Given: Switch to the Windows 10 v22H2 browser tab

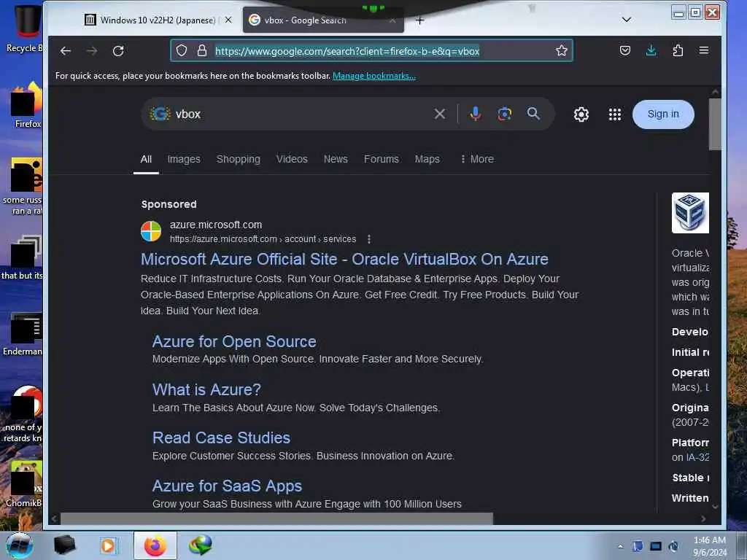Looking at the screenshot, I should 158,20.
